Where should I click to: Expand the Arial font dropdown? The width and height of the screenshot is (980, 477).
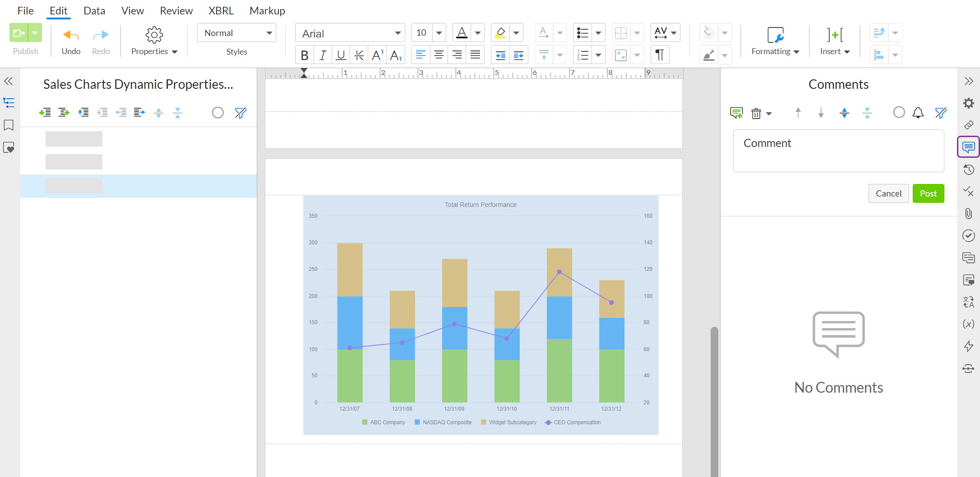[x=398, y=33]
